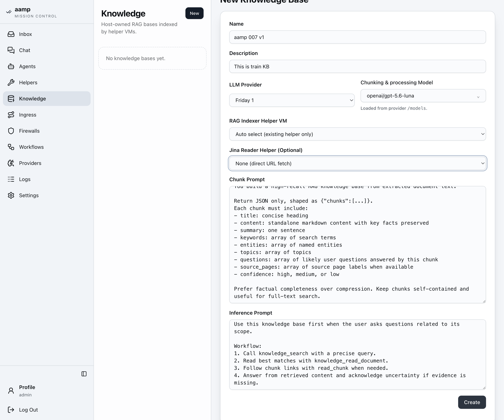Click 'Loaded from provider /models.' hint
504x420 pixels.
394,108
